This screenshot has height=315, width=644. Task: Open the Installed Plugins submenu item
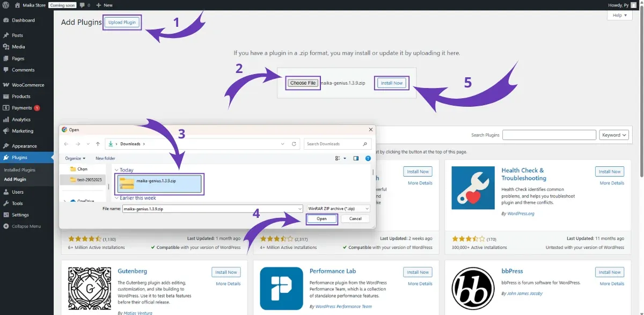click(19, 170)
